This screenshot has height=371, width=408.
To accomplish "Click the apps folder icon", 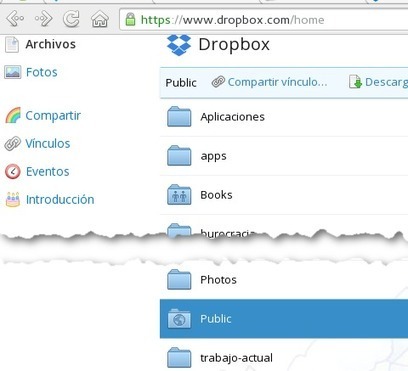I will 179,156.
